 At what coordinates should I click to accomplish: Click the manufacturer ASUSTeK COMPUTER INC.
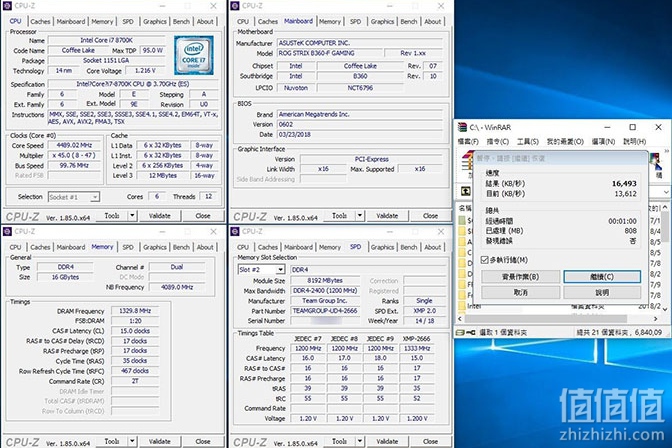point(314,43)
